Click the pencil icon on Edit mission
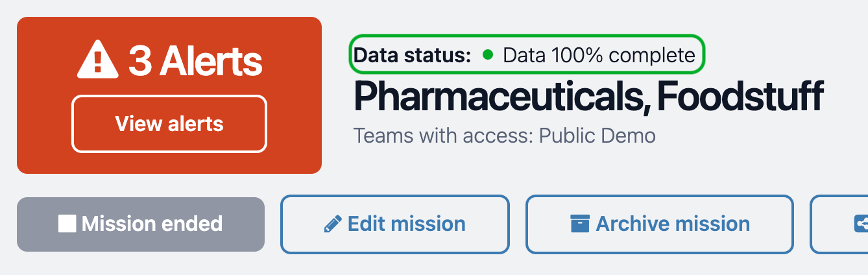Image resolution: width=868 pixels, height=275 pixels. point(332,224)
